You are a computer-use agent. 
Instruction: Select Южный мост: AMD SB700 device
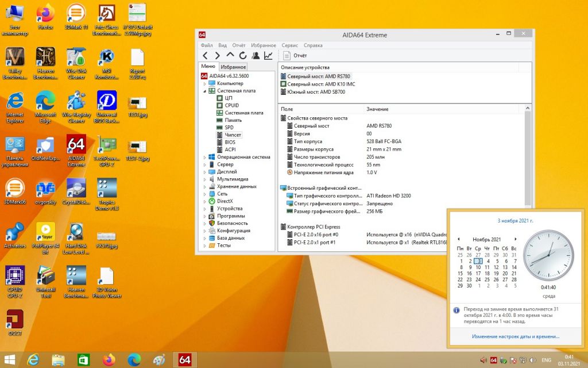point(313,92)
